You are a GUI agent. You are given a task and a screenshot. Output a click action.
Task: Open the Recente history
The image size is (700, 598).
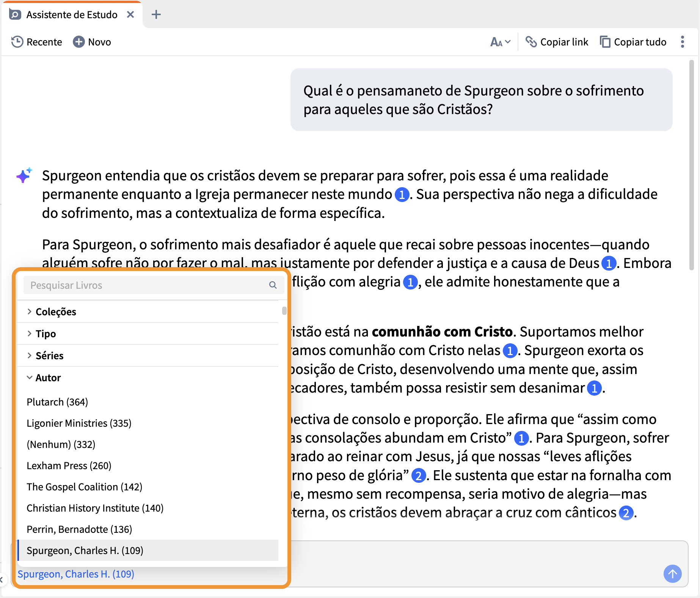pyautogui.click(x=37, y=42)
